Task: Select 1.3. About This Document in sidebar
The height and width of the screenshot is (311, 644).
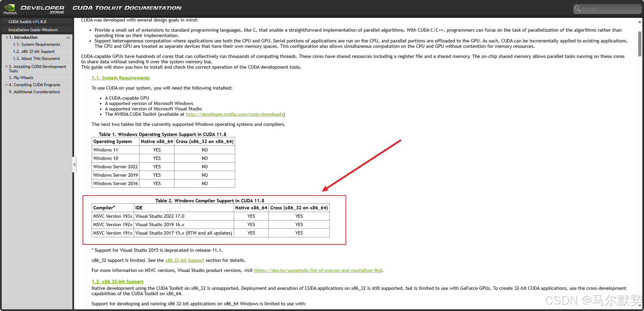Action: point(36,59)
